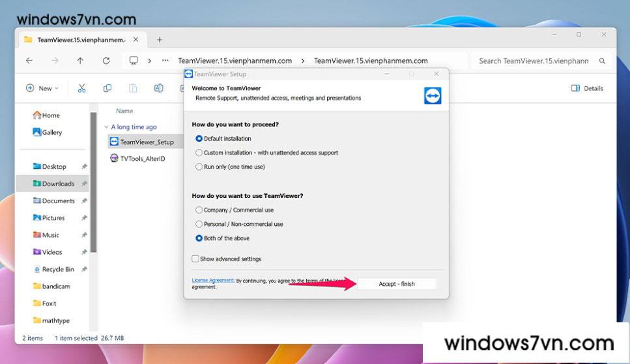Click the TeamViewer logo in setup header
This screenshot has width=630, height=364.
(433, 96)
